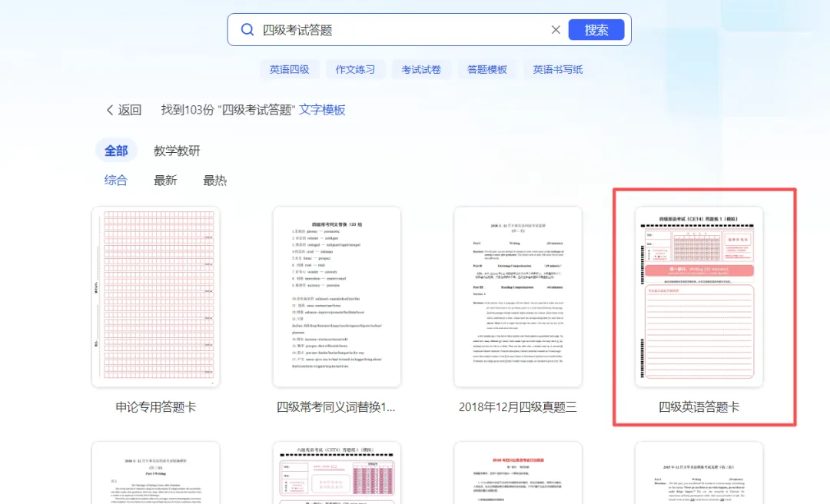The width and height of the screenshot is (830, 504).
Task: Click the 四级英语答题卡 title text
Action: pos(699,406)
